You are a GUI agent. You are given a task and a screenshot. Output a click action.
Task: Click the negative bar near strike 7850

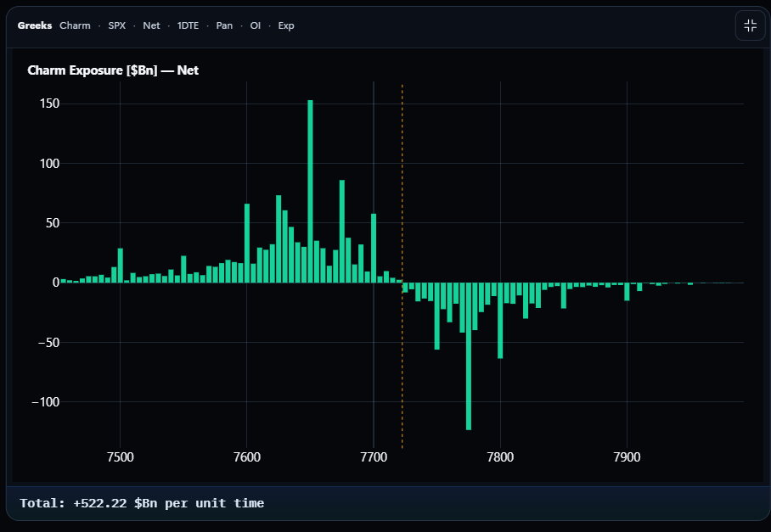point(564,295)
